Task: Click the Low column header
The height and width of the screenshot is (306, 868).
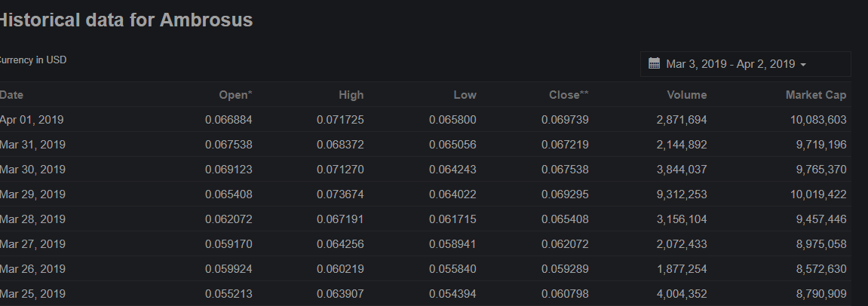Action: 465,95
